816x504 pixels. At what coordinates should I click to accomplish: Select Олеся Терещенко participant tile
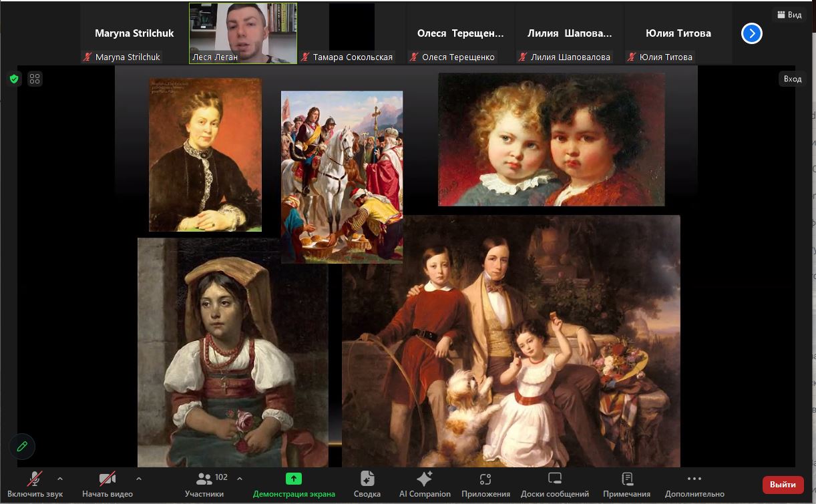click(461, 33)
